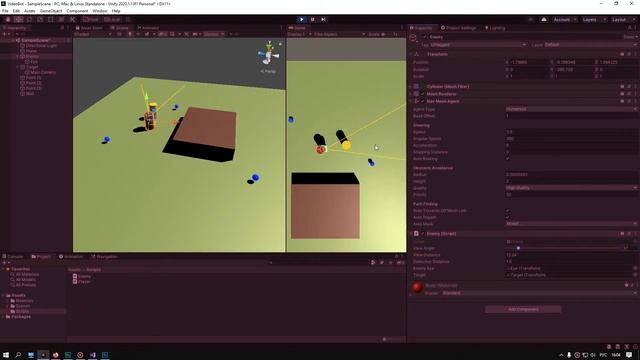Open the Tag dropdown in Inspector
The width and height of the screenshot is (640, 360).
(478, 44)
